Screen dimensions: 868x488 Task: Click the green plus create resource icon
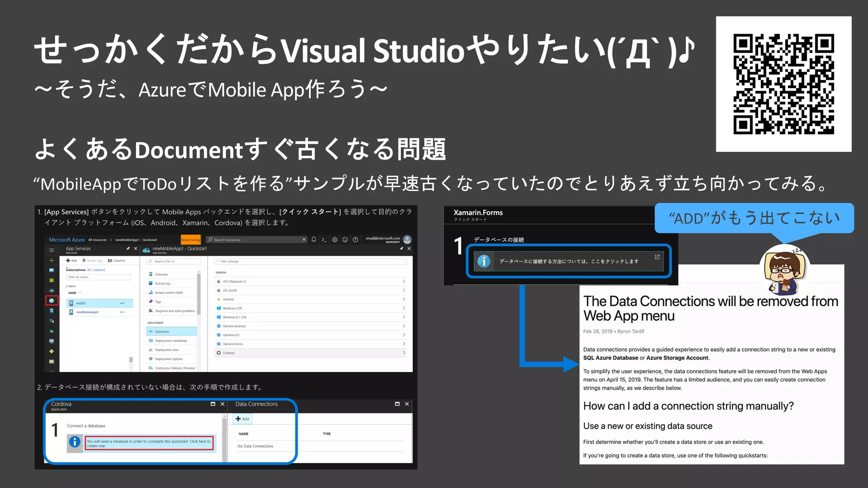pyautogui.click(x=51, y=260)
